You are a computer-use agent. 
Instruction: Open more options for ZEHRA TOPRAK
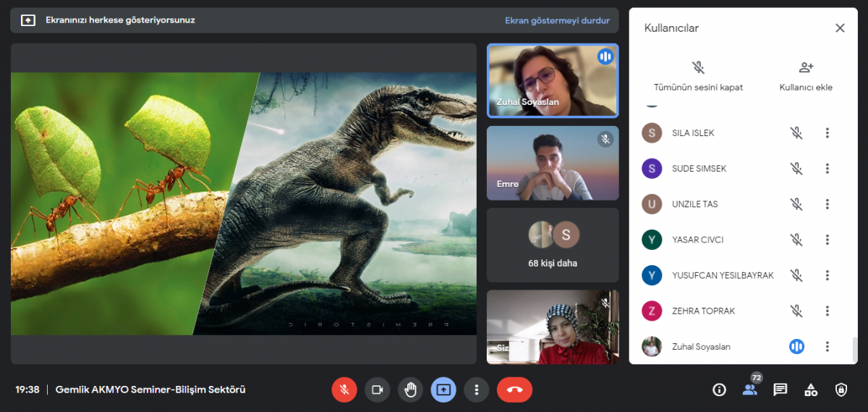tap(827, 311)
